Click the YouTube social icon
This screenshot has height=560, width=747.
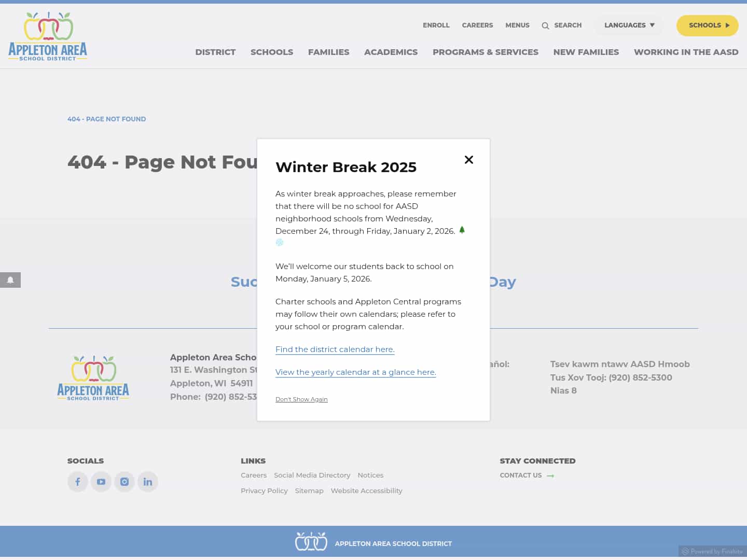coord(101,481)
